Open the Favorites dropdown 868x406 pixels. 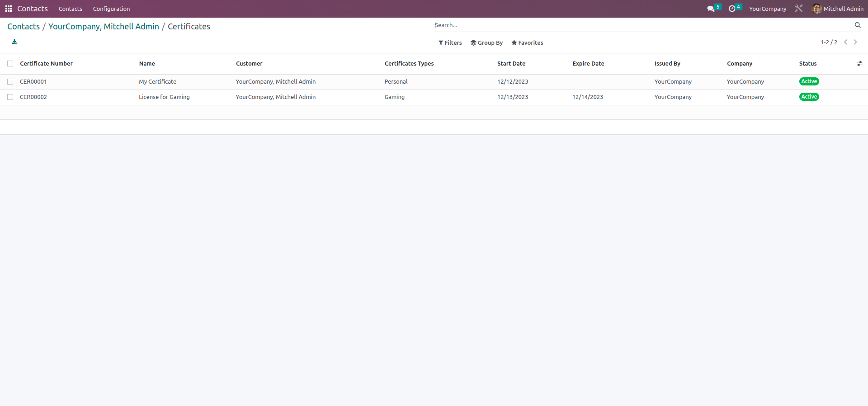[527, 43]
